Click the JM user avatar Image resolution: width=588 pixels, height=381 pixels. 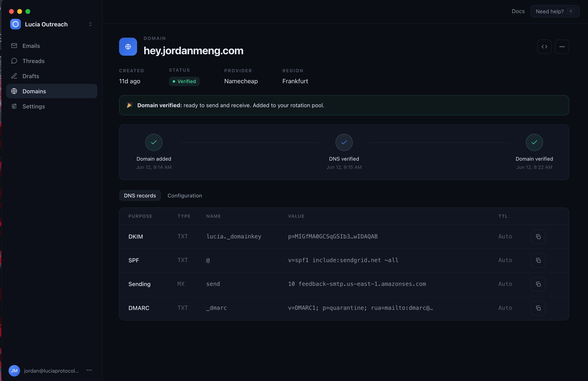14,371
